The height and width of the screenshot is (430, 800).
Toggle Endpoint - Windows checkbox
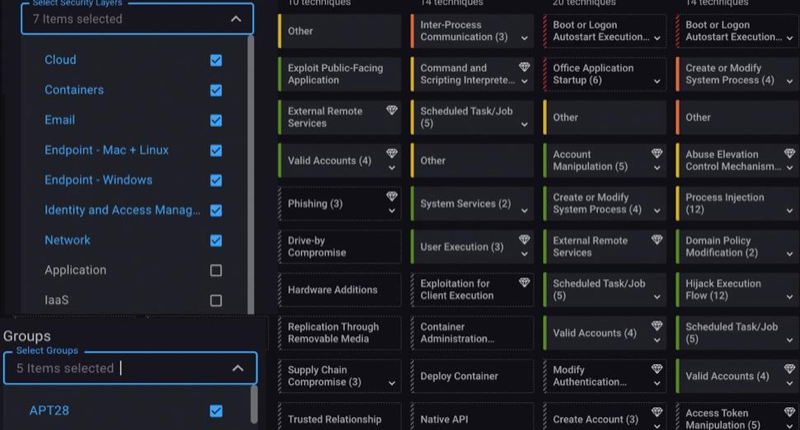click(x=216, y=181)
